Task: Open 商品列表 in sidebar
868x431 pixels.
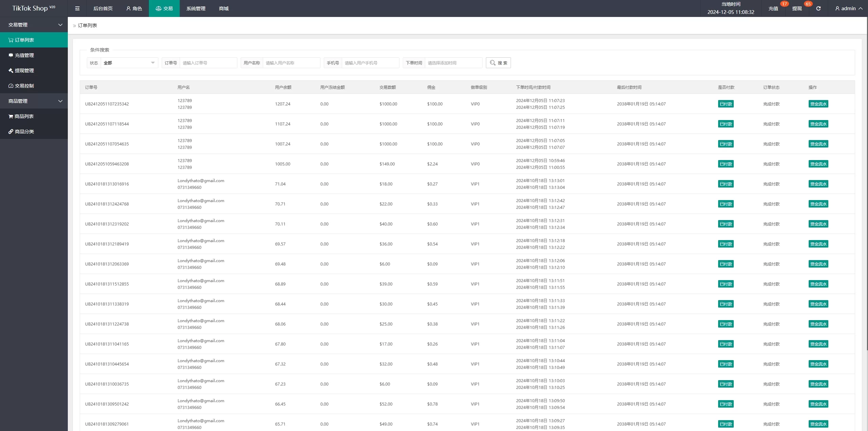Action: [24, 116]
